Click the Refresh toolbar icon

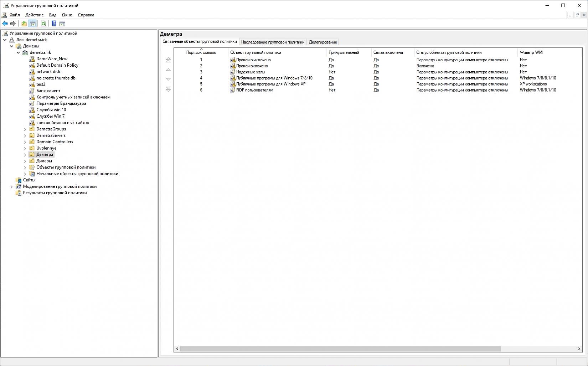pos(43,24)
